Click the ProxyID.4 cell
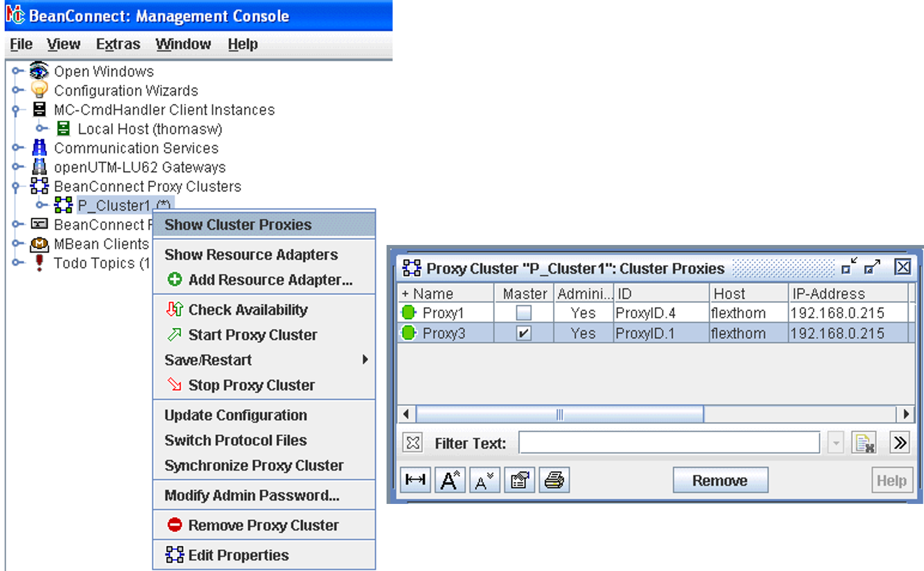924x571 pixels. coord(661,313)
